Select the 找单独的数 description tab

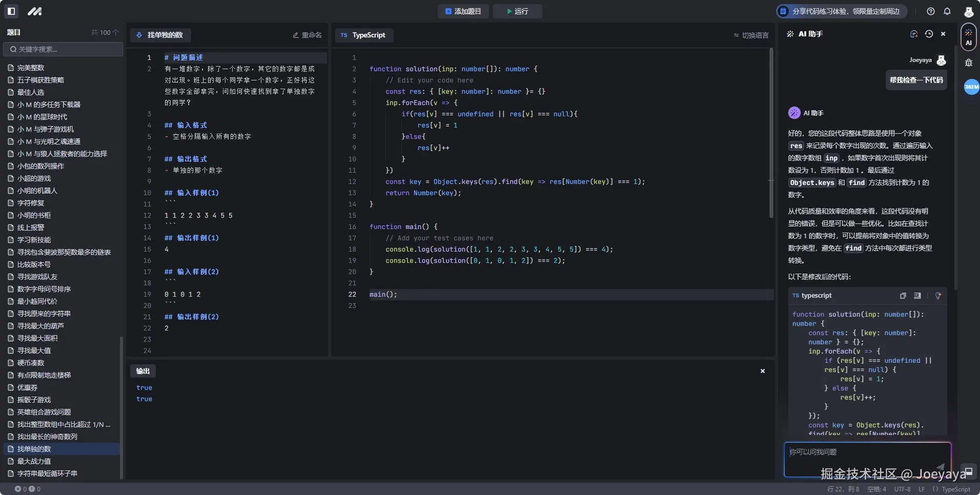[160, 35]
